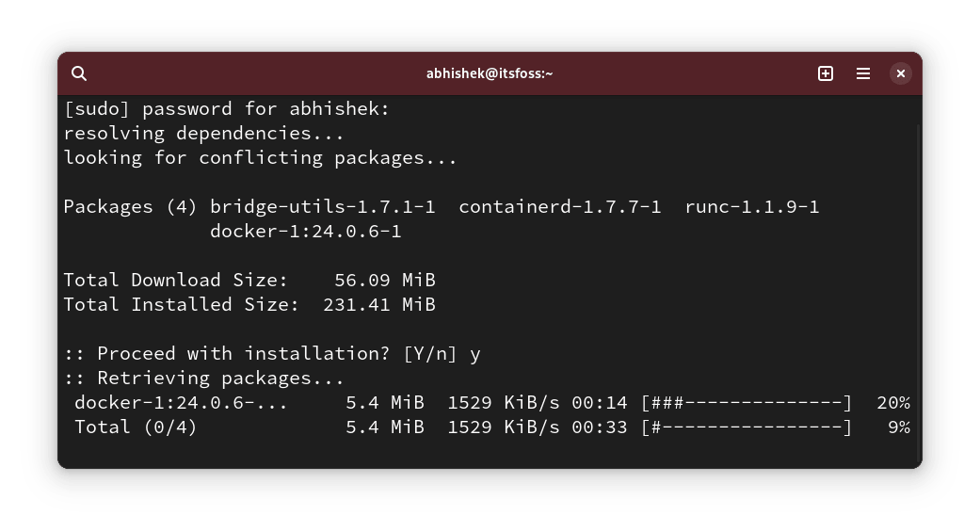This screenshot has height=532, width=980.
Task: Click the search icon in the terminal header
Action: point(79,73)
